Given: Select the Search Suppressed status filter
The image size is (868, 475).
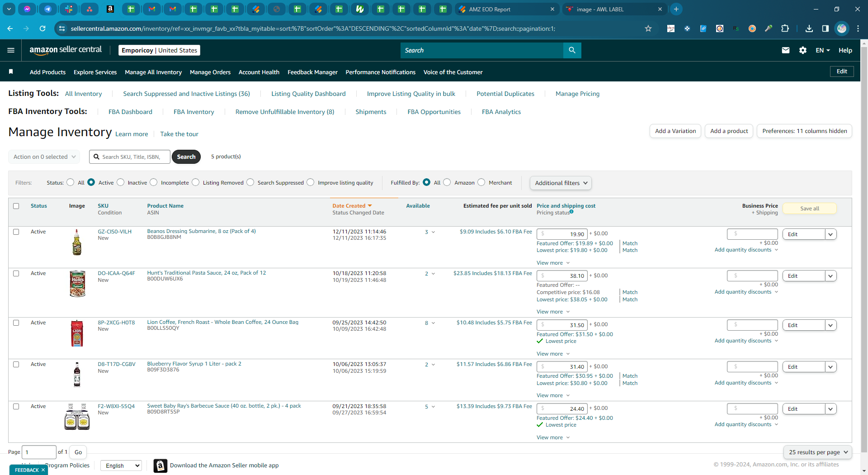Looking at the screenshot, I should click(x=250, y=182).
